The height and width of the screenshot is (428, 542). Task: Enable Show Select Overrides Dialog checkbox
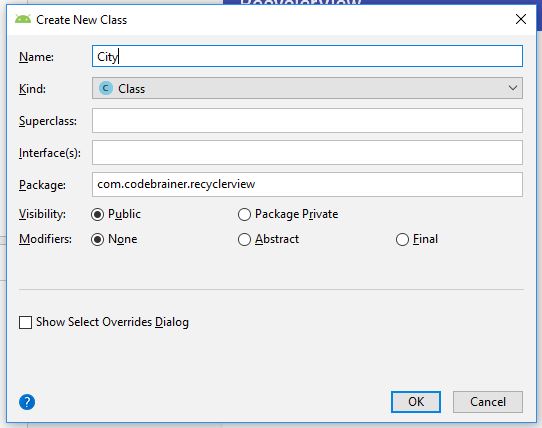25,322
